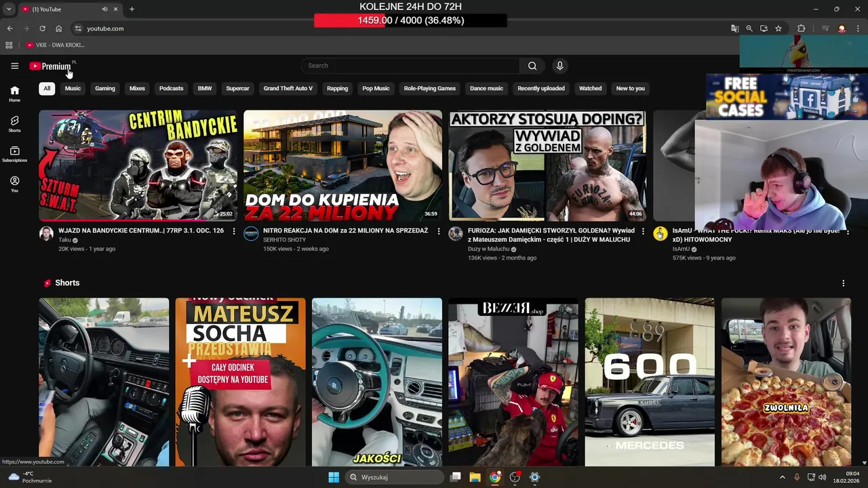
Task: Open File Explorer from the taskbar
Action: click(x=475, y=477)
